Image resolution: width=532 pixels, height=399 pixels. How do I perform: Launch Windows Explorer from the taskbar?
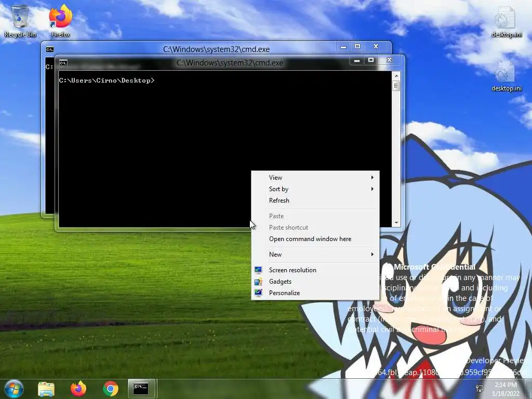46,389
